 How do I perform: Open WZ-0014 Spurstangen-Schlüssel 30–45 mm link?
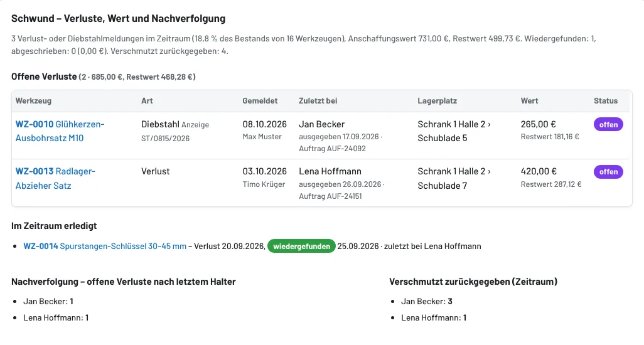tap(105, 246)
